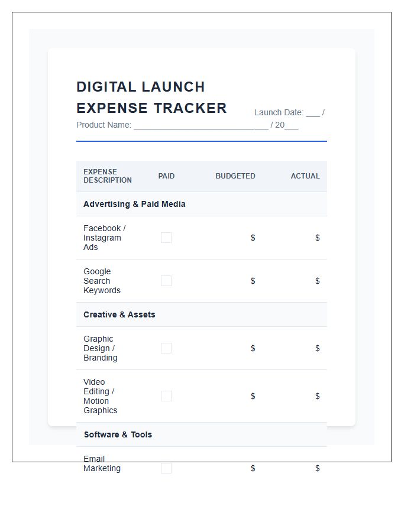Viewport: 414px width, 532px height.
Task: Check the Paid box for Graphic Design / Branding
Action: (166, 348)
